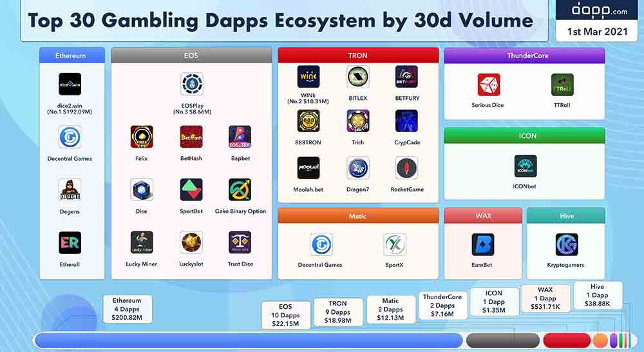Click the WAX 1 Dapp $531.71K box
The height and width of the screenshot is (352, 644).
tap(546, 298)
